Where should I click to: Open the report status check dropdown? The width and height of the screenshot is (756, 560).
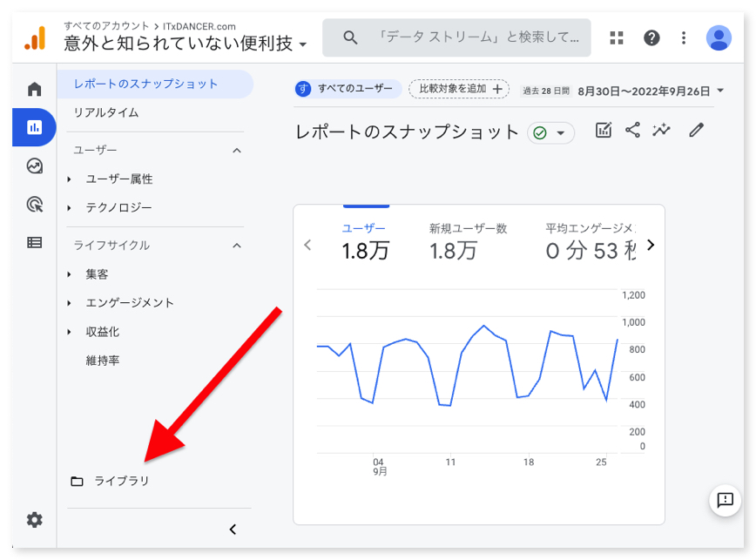[550, 133]
